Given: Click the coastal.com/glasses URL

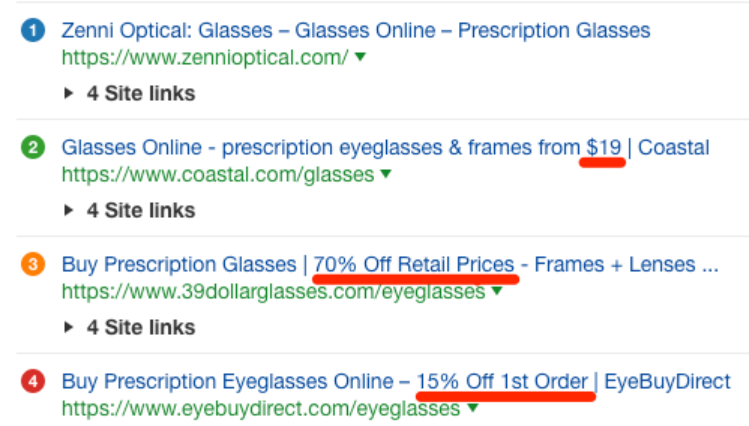Looking at the screenshot, I should click(x=218, y=175).
